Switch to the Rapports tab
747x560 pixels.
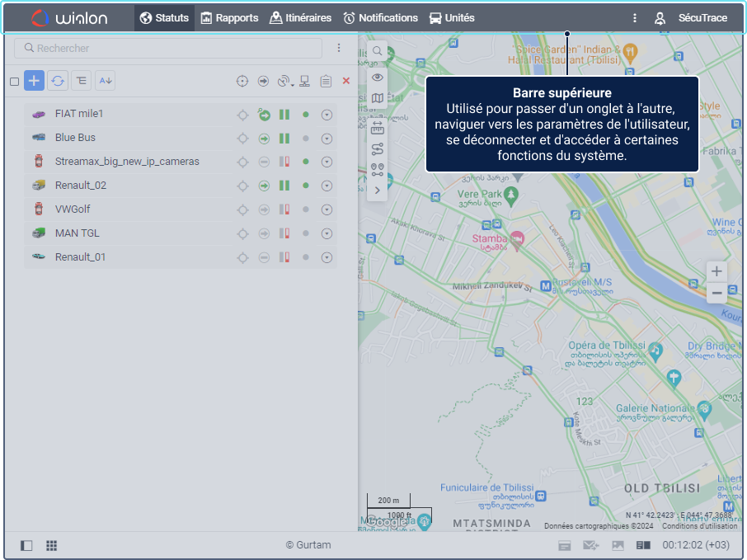point(229,17)
